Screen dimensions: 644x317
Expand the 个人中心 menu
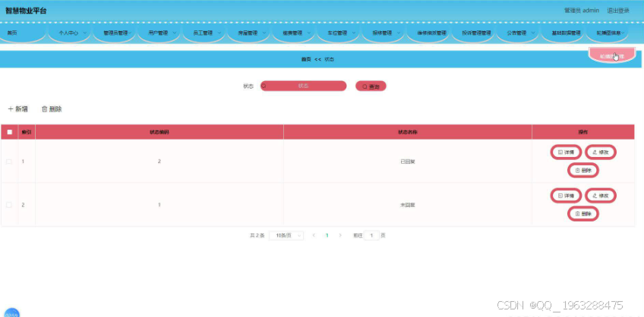click(69, 33)
